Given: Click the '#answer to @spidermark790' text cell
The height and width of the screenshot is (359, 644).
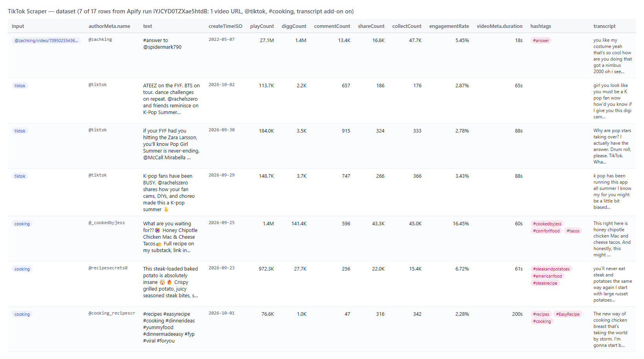Looking at the screenshot, I should click(x=162, y=44).
